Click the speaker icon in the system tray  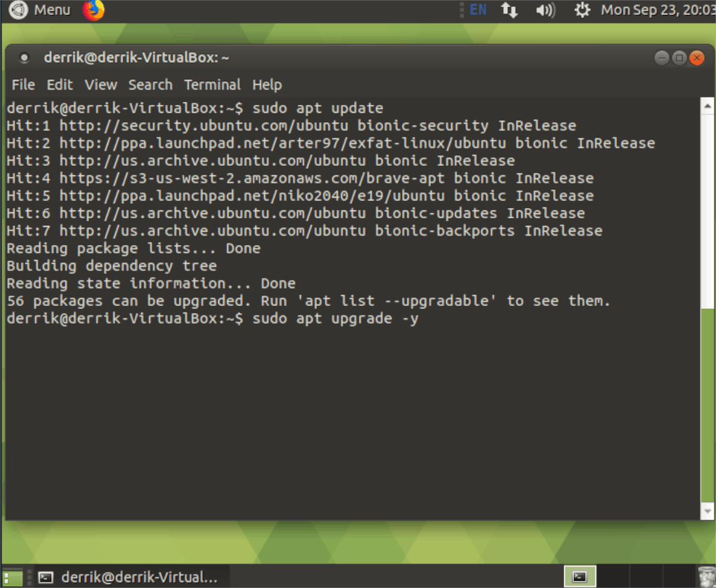click(545, 10)
